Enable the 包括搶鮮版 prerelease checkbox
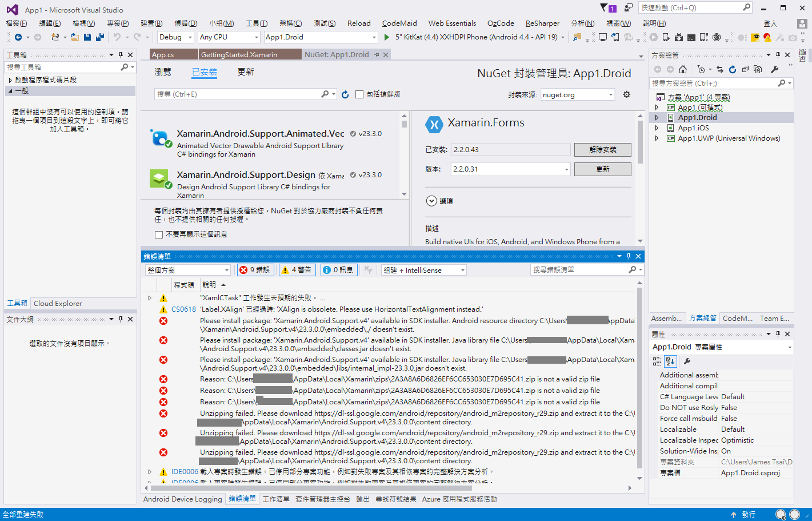The height and width of the screenshot is (521, 812). 359,94
